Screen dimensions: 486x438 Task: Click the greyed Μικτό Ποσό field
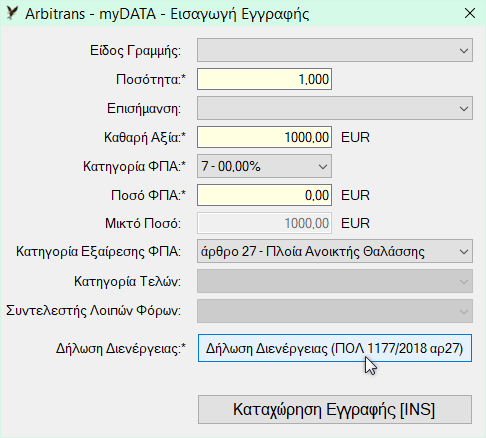click(264, 223)
